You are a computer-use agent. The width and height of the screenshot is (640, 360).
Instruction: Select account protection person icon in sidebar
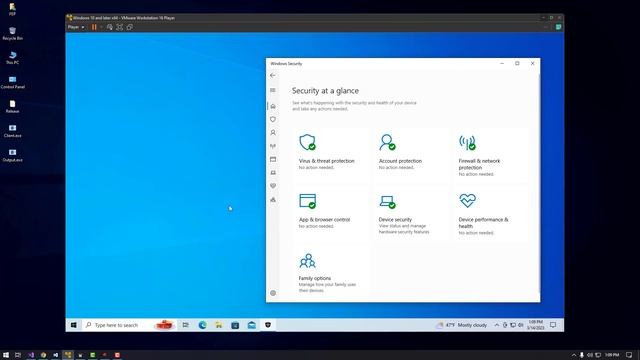coord(273,133)
